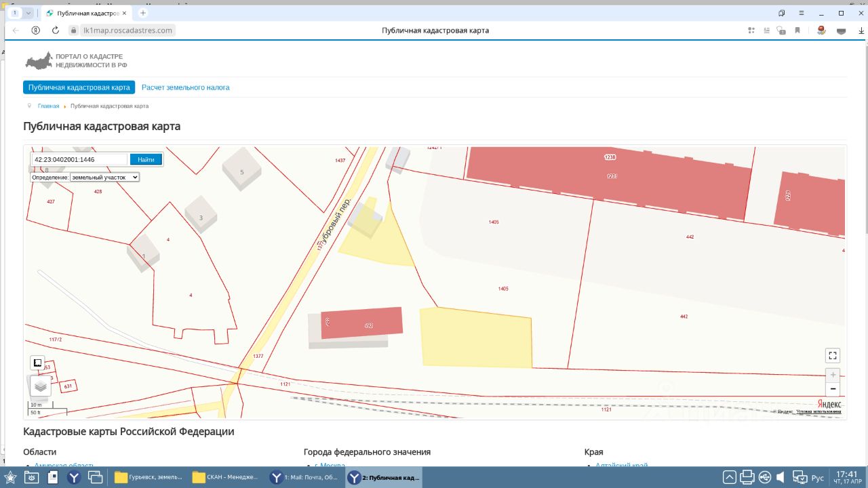Switch to 1: Mail: Почта browser window
This screenshot has width=868, height=488.
tap(304, 477)
